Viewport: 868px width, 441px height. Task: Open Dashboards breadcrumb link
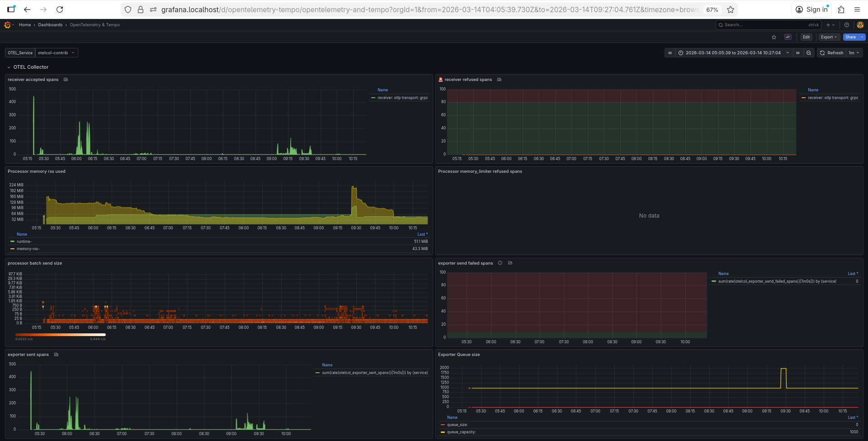(x=50, y=25)
